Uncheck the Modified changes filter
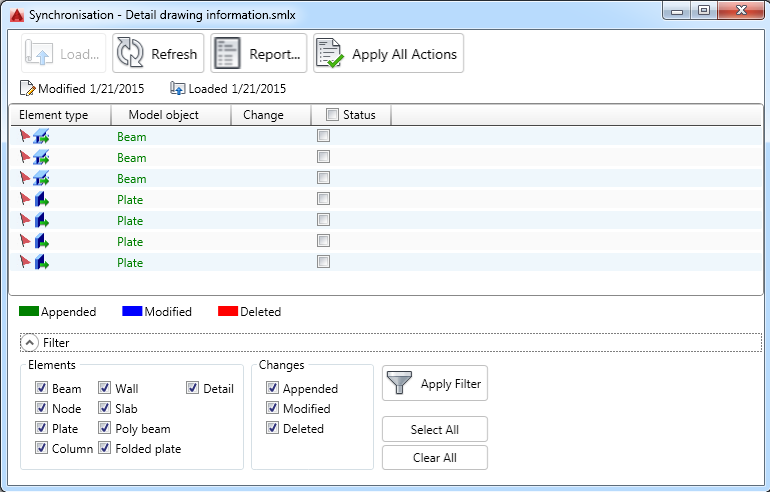Screen dimensions: 770x492 coord(272,408)
